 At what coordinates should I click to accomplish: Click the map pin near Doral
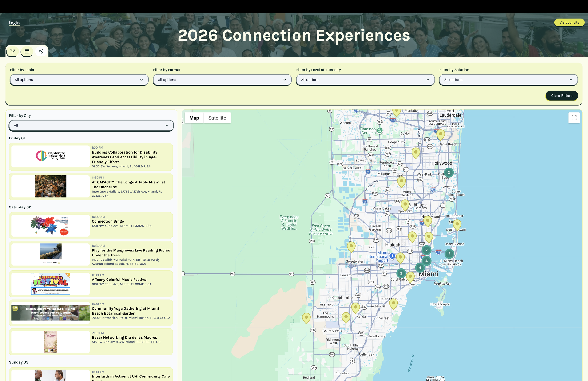coord(351,247)
